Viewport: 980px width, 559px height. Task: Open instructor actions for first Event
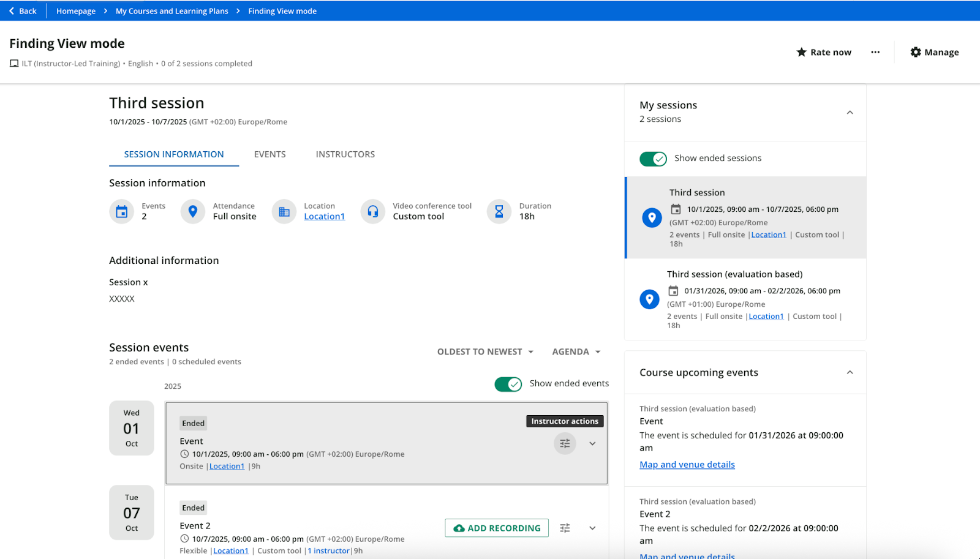pyautogui.click(x=565, y=443)
